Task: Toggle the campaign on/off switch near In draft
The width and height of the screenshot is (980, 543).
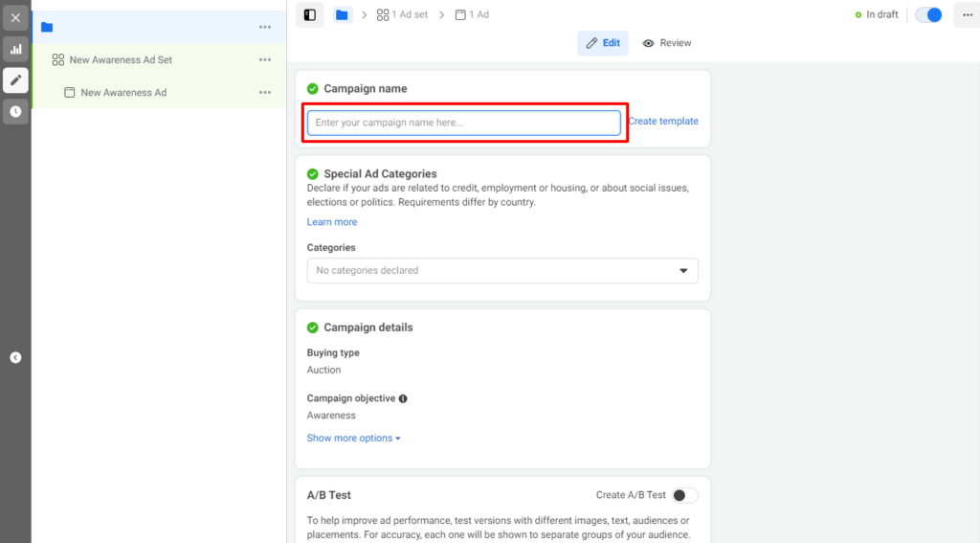Action: (928, 15)
